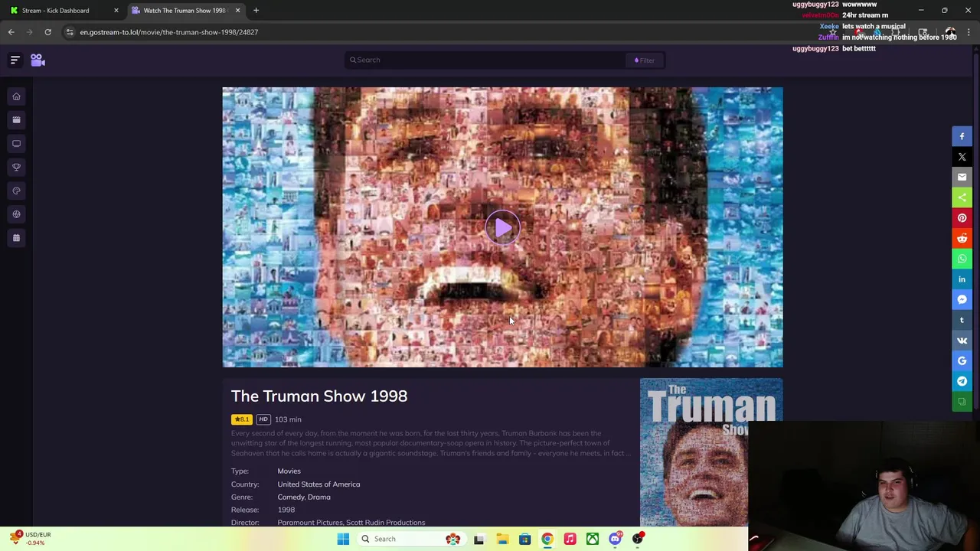
Task: Open Xbox app from taskbar
Action: click(x=593, y=539)
